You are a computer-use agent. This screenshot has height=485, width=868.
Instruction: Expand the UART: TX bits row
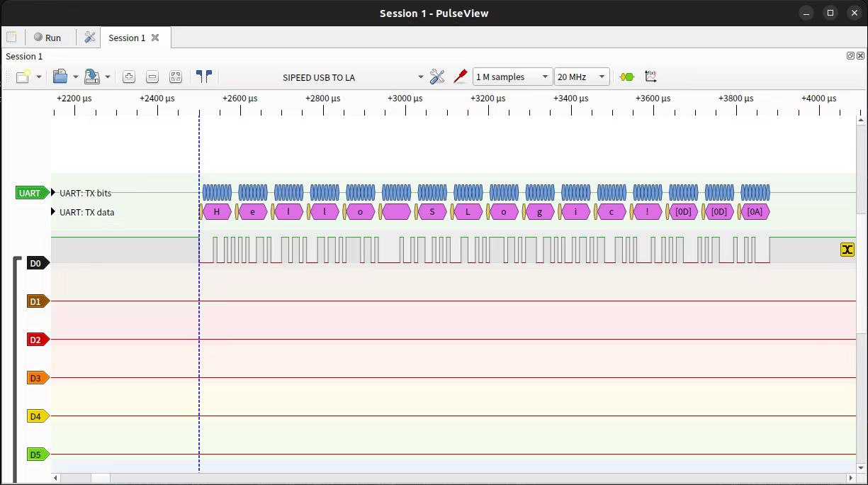click(53, 193)
